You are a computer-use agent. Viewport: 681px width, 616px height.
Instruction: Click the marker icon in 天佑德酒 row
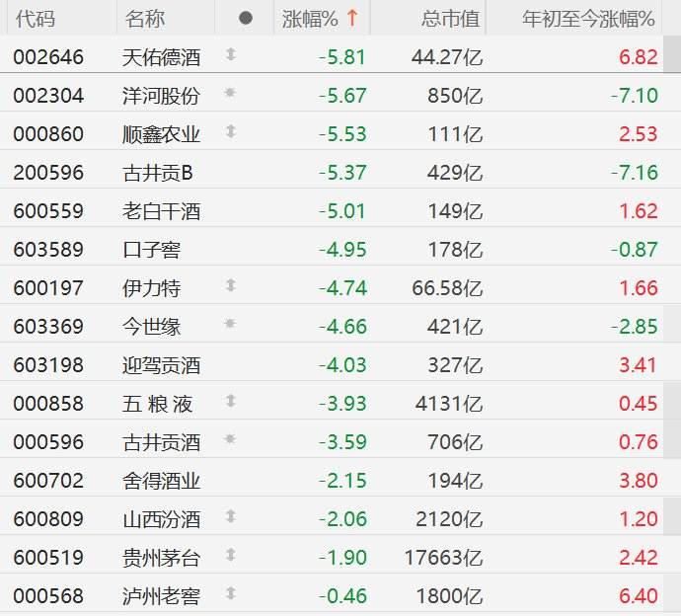coord(231,54)
